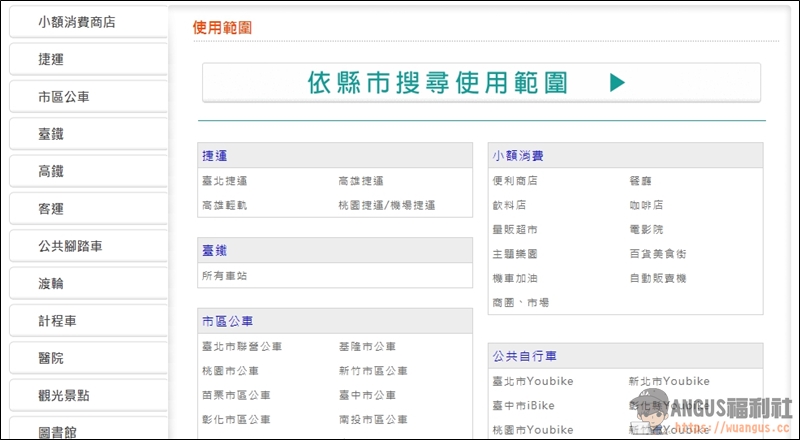Open the 新北市Youbike link
The height and width of the screenshot is (440, 800).
click(x=669, y=381)
